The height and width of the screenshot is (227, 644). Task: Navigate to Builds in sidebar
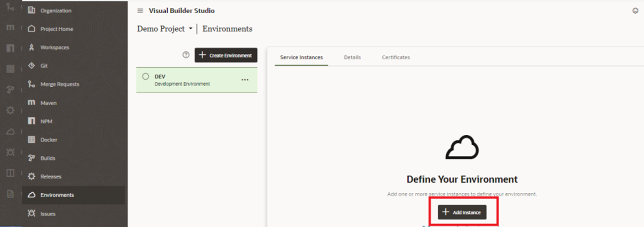[x=48, y=158]
